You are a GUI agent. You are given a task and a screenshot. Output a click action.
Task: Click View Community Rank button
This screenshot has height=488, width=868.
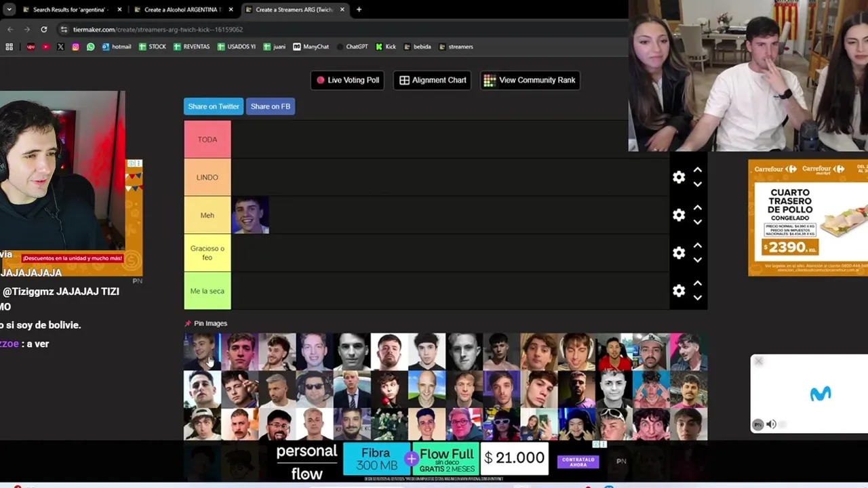(x=530, y=80)
